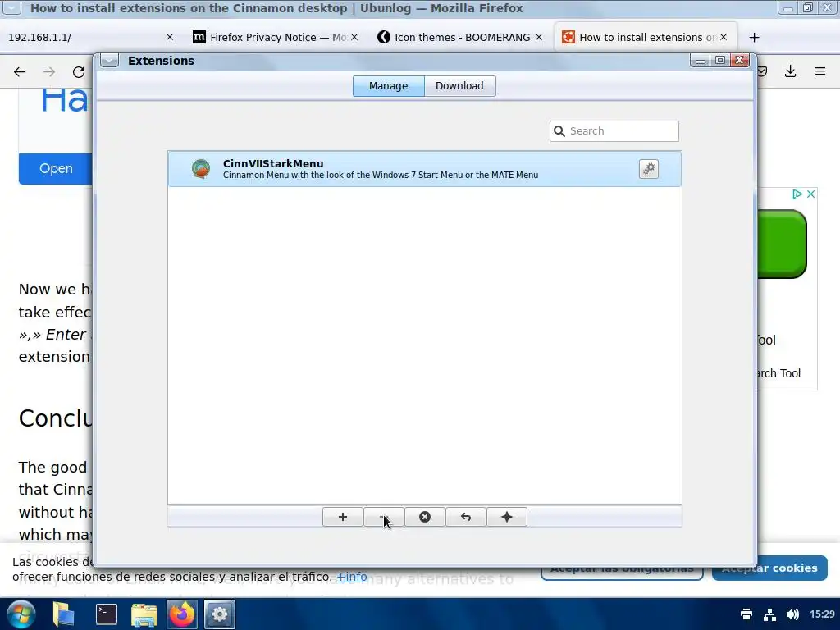The width and height of the screenshot is (840, 630).
Task: Maximize the Extensions window
Action: pos(720,61)
